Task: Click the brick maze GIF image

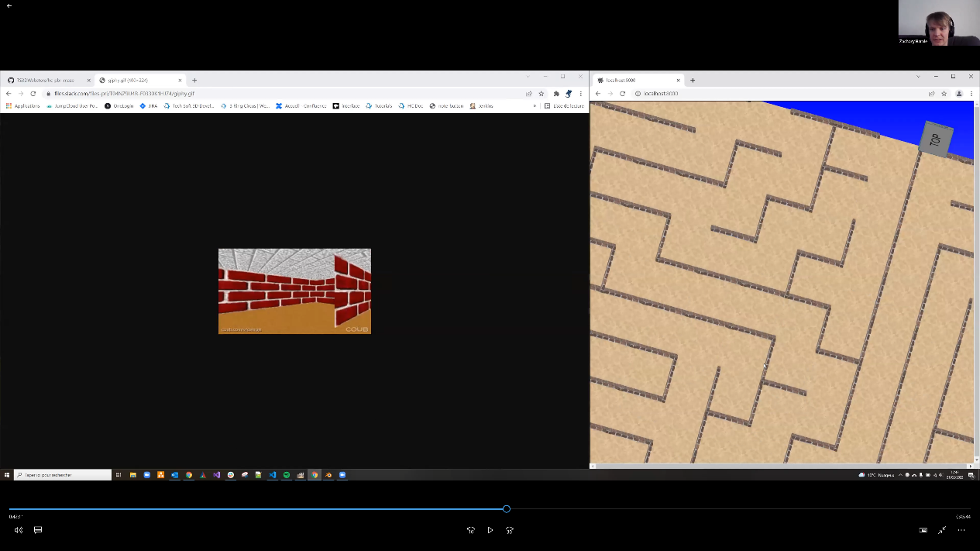Action: [x=294, y=291]
